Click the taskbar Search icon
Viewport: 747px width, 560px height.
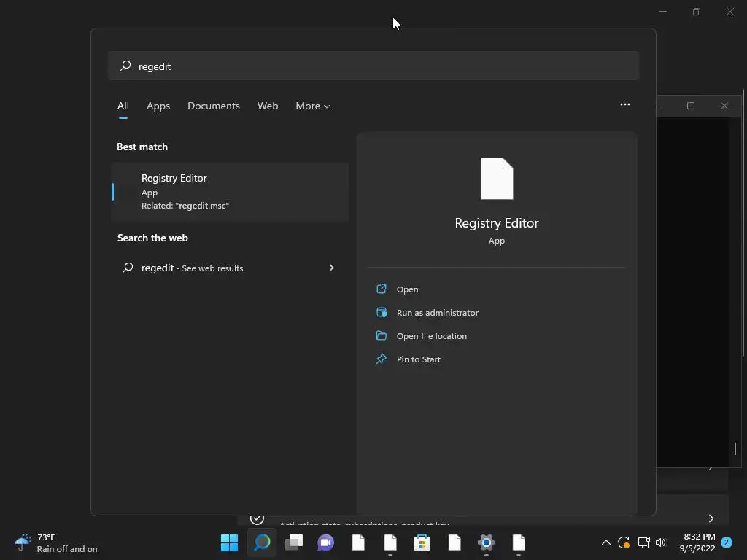(x=262, y=542)
